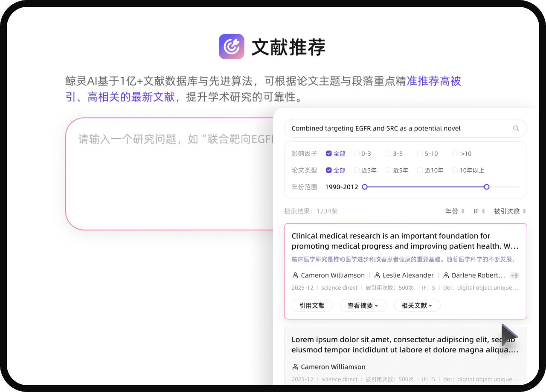This screenshot has width=546, height=392.
Task: Sort results by 年份 arrows
Action: point(463,211)
